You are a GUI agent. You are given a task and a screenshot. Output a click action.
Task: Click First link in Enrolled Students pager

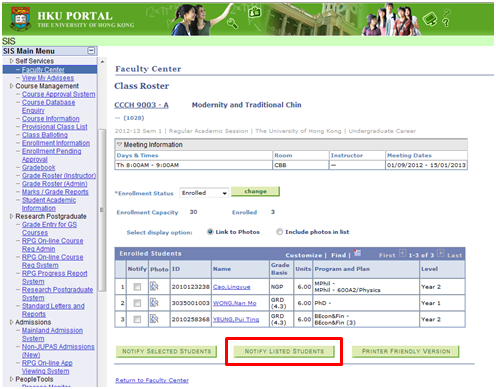coord(387,255)
